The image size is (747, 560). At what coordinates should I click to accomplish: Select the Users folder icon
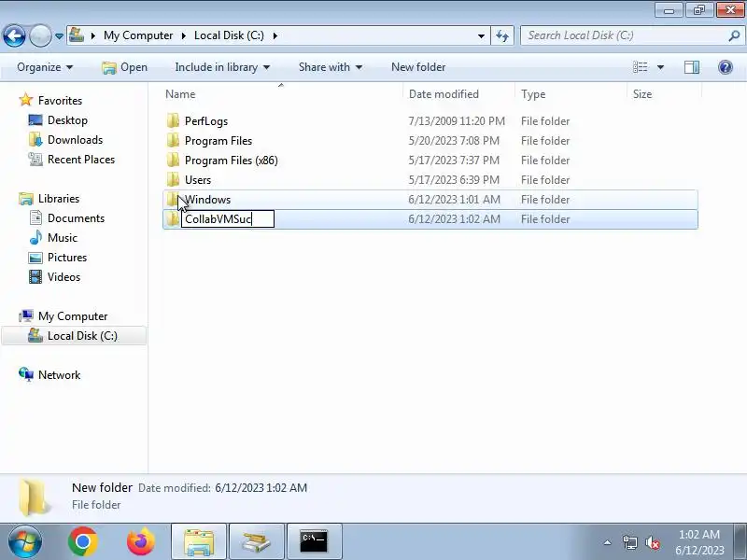173,179
